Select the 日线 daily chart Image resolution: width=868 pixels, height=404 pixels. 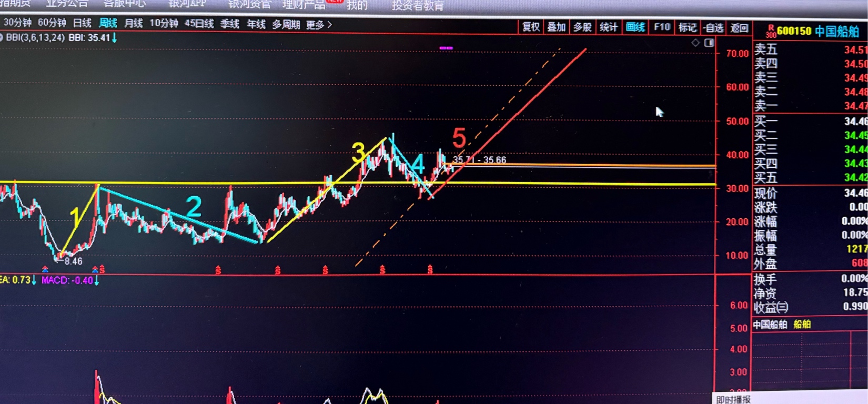(x=82, y=23)
